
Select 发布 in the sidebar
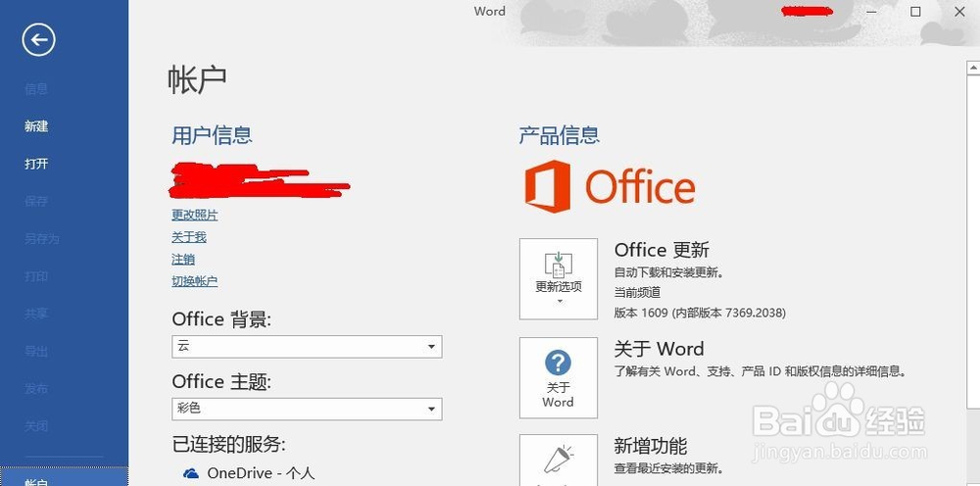36,389
